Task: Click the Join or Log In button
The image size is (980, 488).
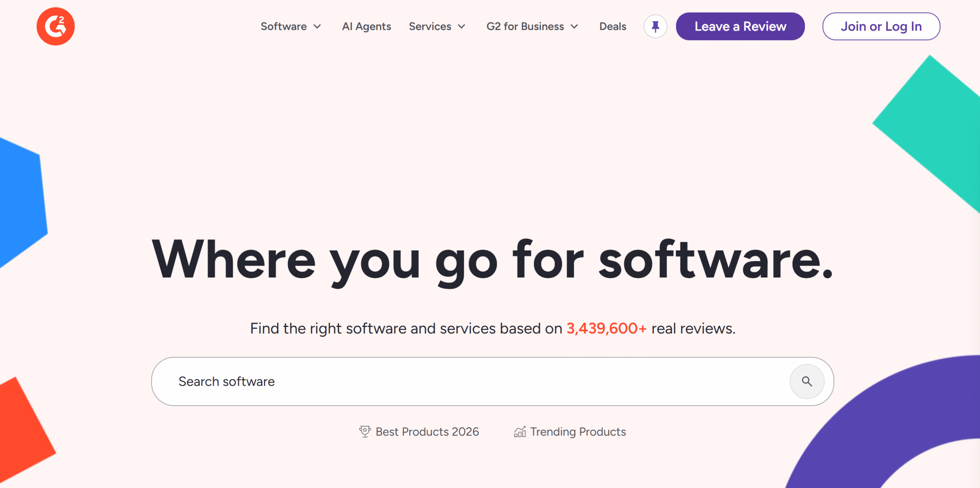Action: 881,26
